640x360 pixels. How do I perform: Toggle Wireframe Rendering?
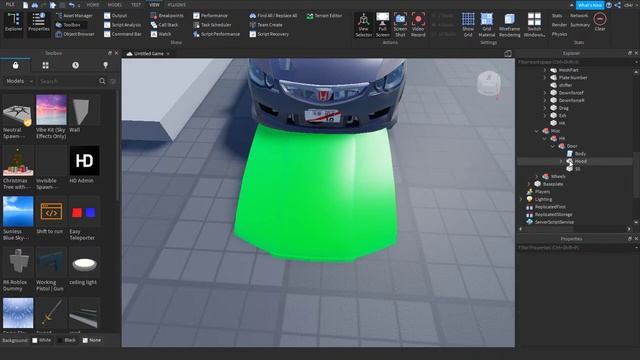(x=509, y=25)
